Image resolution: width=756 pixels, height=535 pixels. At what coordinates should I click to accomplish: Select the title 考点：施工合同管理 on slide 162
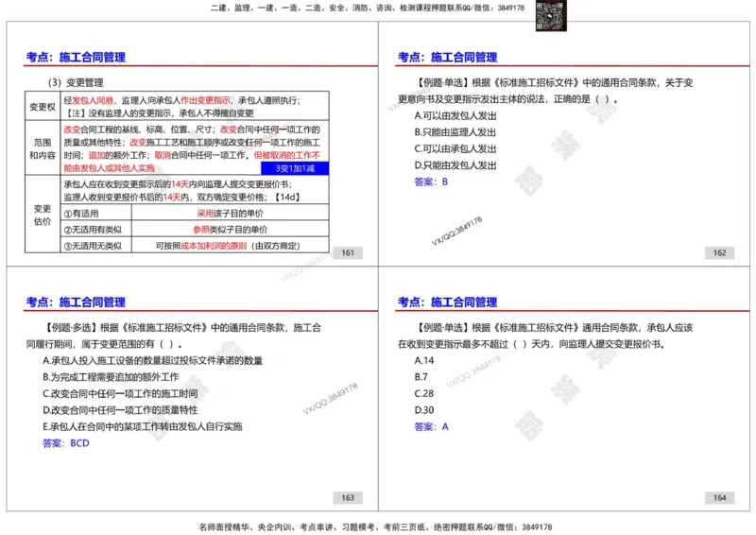click(x=447, y=57)
